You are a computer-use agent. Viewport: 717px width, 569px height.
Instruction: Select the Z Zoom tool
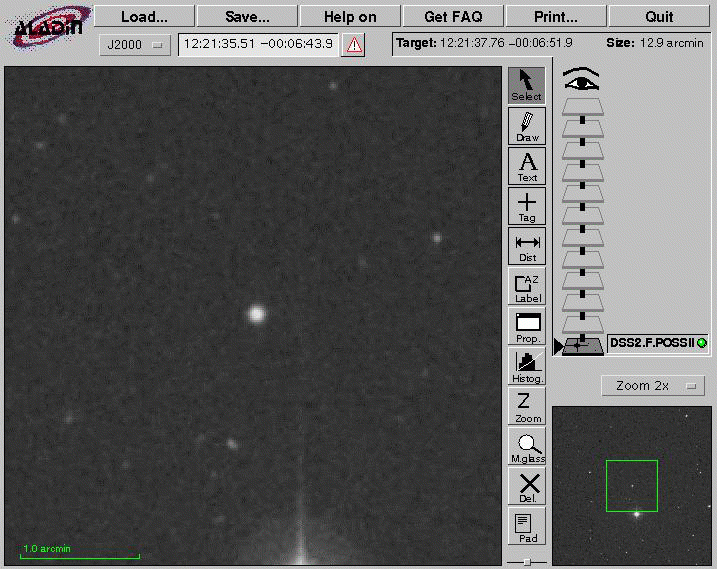point(526,406)
